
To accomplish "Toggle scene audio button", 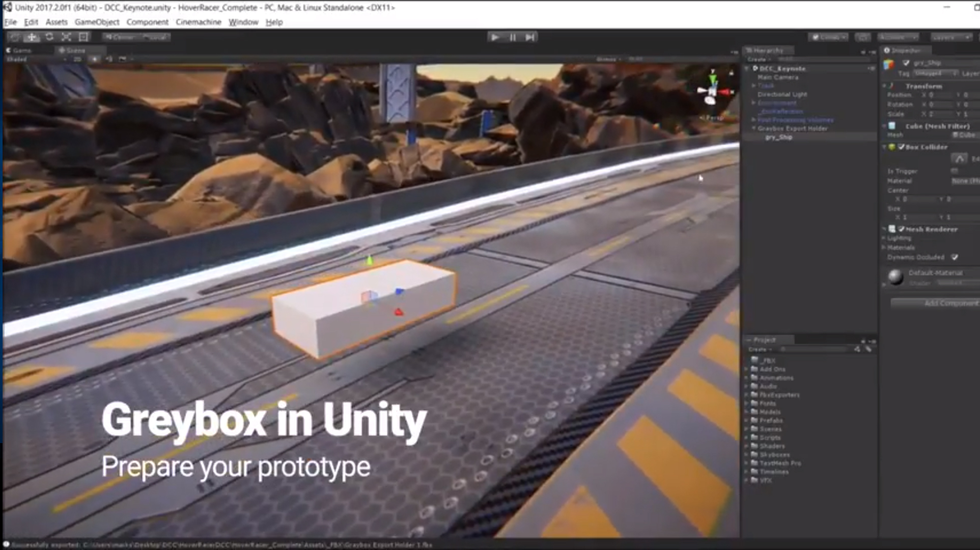I will point(109,59).
